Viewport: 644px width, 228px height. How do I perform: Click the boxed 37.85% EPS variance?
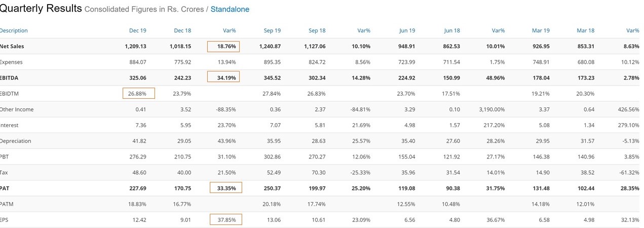point(225,220)
